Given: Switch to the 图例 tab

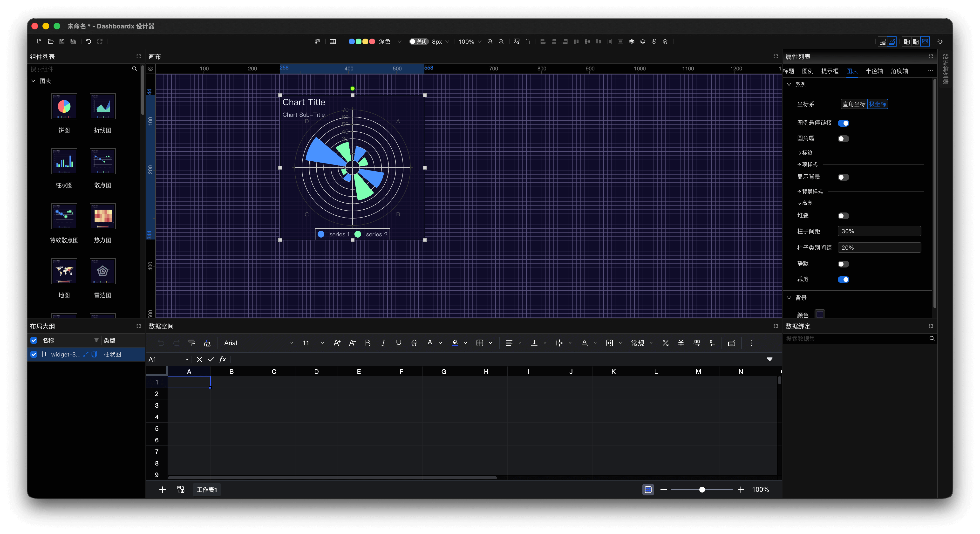Looking at the screenshot, I should (807, 71).
